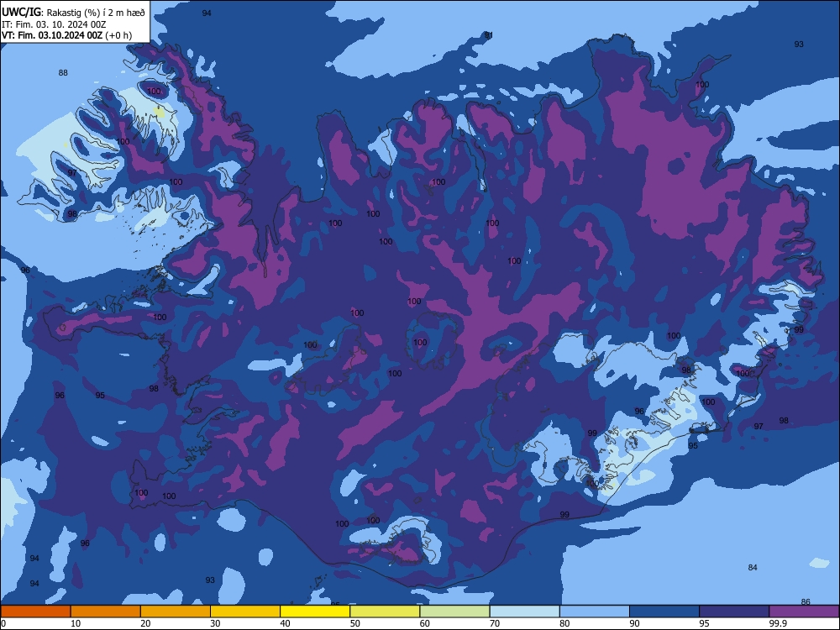Select the amber 30–40 legend swatch
840x630 pixels.
click(245, 612)
